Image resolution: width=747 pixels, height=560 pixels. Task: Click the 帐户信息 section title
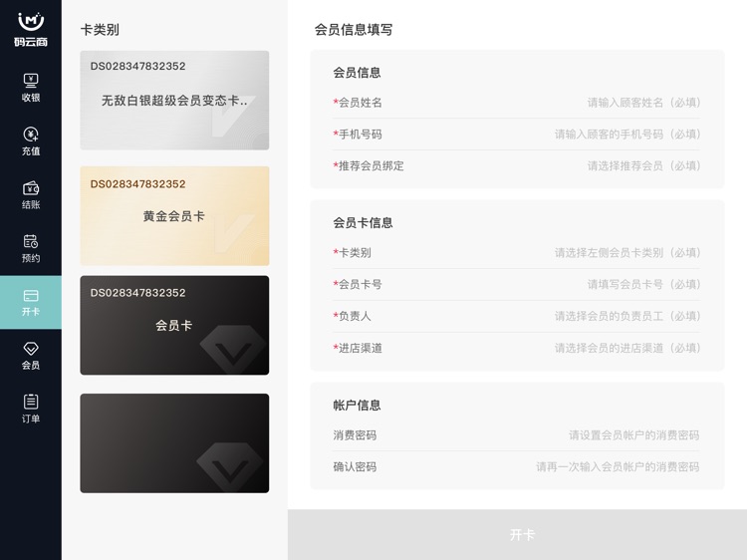tap(357, 406)
